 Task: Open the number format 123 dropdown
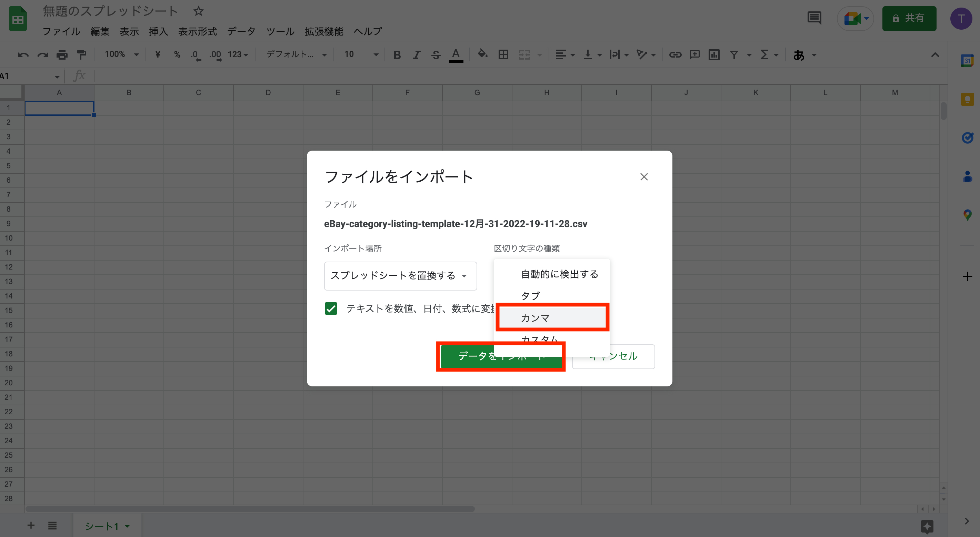point(238,55)
